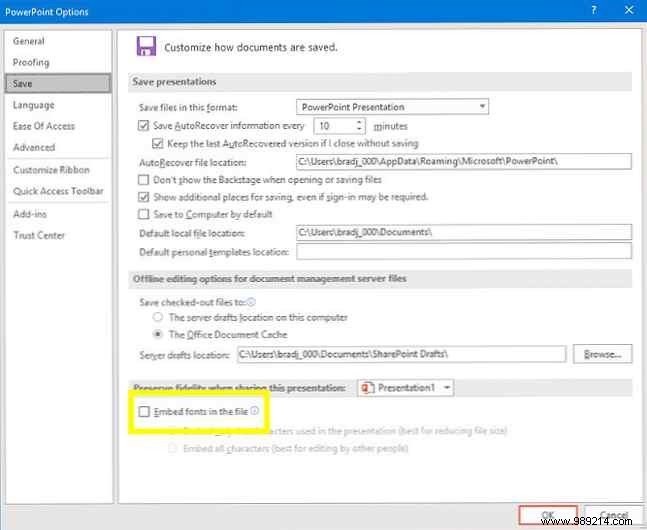Viewport: 647px width, 530px height.
Task: Click the Cancel button
Action: pyautogui.click(x=614, y=515)
